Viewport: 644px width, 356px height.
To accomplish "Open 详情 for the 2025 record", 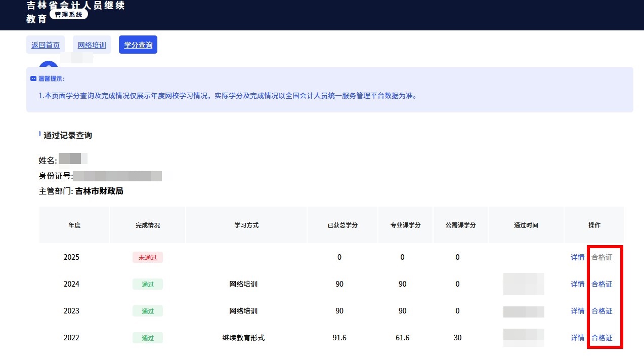I will pyautogui.click(x=577, y=257).
